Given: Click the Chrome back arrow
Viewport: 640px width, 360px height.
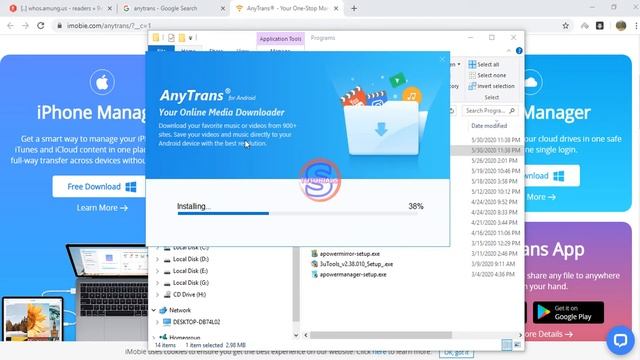Looking at the screenshot, I should point(10,25).
